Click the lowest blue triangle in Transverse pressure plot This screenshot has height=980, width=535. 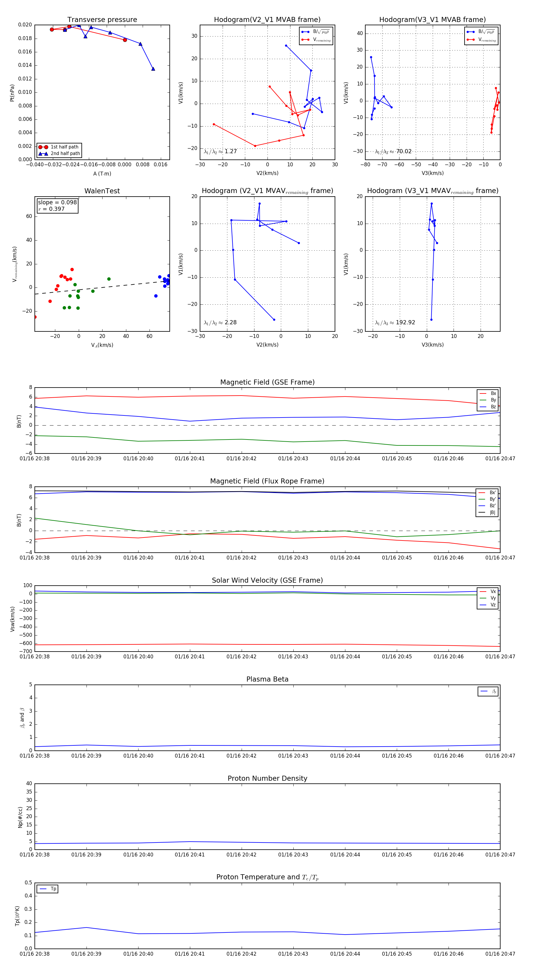click(153, 69)
